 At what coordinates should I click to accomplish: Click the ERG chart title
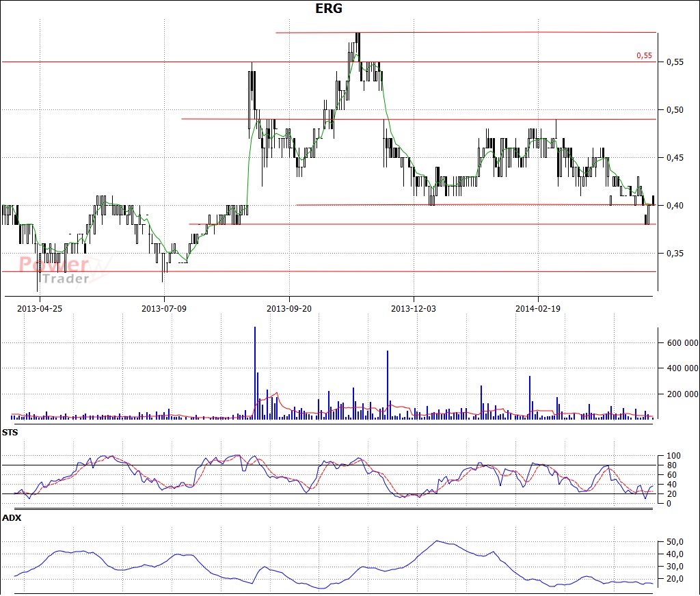329,8
